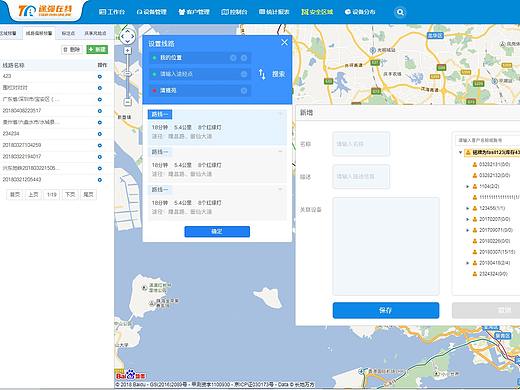The width and height of the screenshot is (520, 390).
Task: Click the map zoom slider handle
Action: [x=128, y=73]
